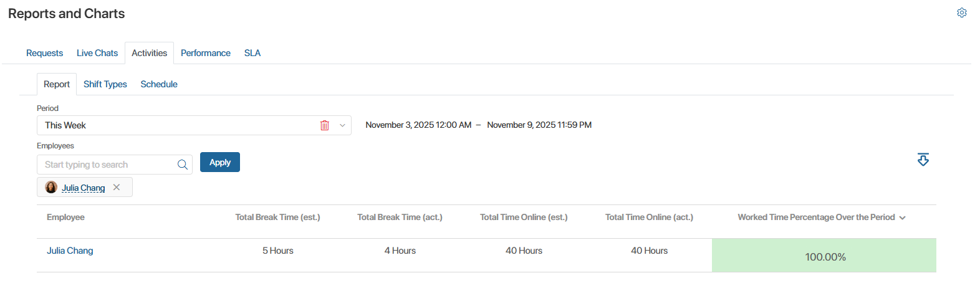
Task: Open the This Week period selector
Action: [175, 125]
